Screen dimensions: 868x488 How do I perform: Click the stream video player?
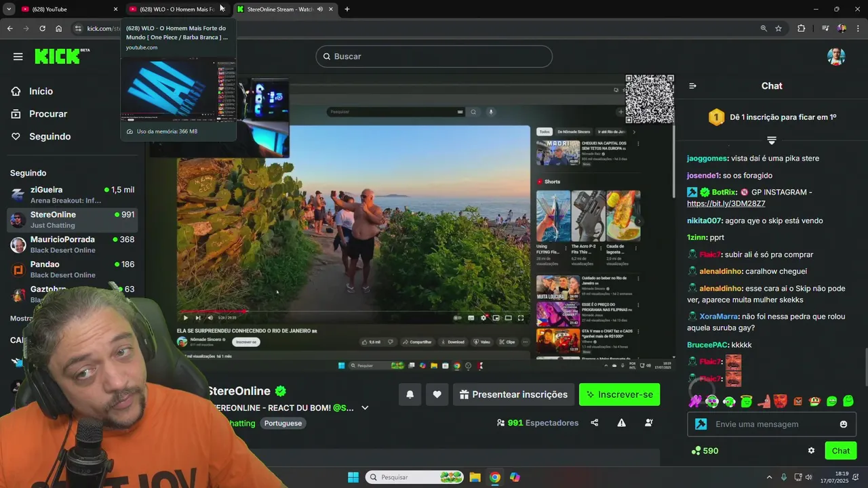411,224
